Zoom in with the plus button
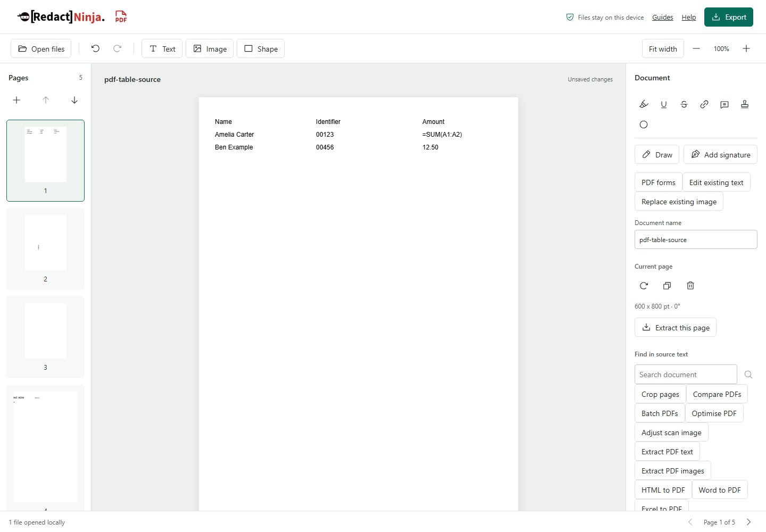766x532 pixels. [746, 48]
